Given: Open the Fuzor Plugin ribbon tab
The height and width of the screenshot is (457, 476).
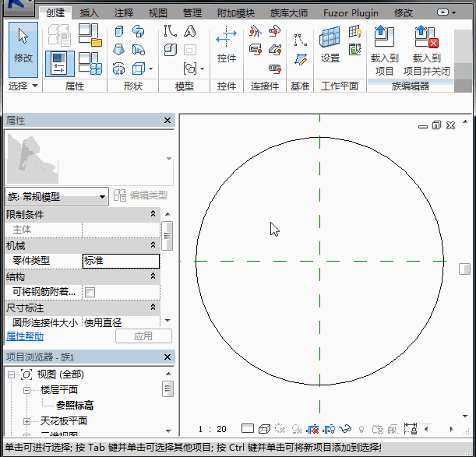Looking at the screenshot, I should pos(351,13).
